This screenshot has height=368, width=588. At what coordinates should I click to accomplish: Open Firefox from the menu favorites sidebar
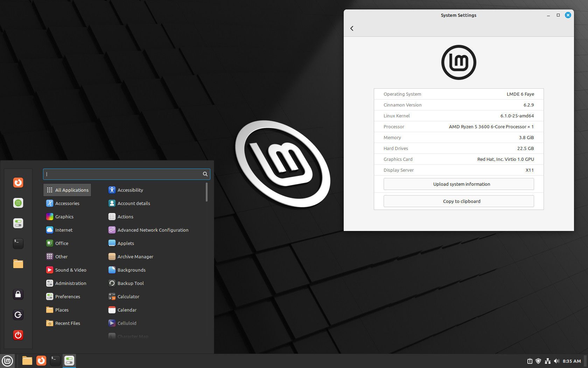[x=18, y=183]
